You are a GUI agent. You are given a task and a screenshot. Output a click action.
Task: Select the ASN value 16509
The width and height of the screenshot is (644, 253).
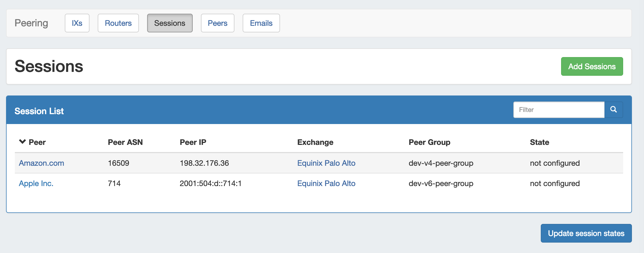[119, 163]
